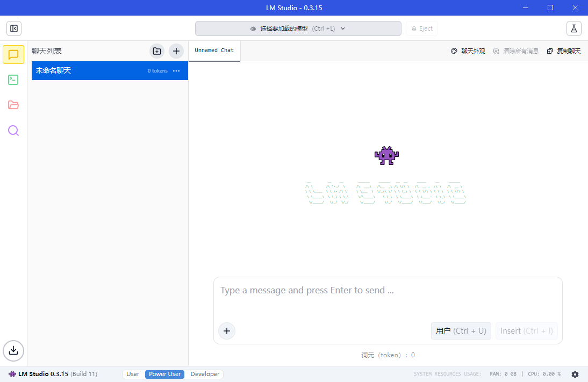Open the Developer terminal section icon

(x=13, y=80)
